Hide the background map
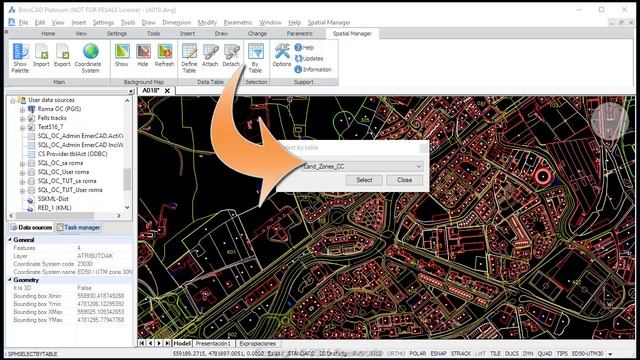Viewport: 640px width, 360px height. point(143,56)
